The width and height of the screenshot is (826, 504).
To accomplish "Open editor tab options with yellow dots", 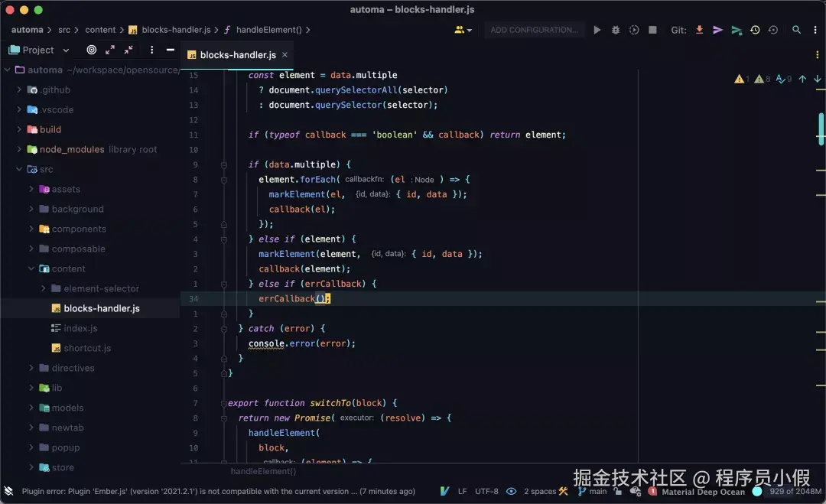I will [817, 55].
